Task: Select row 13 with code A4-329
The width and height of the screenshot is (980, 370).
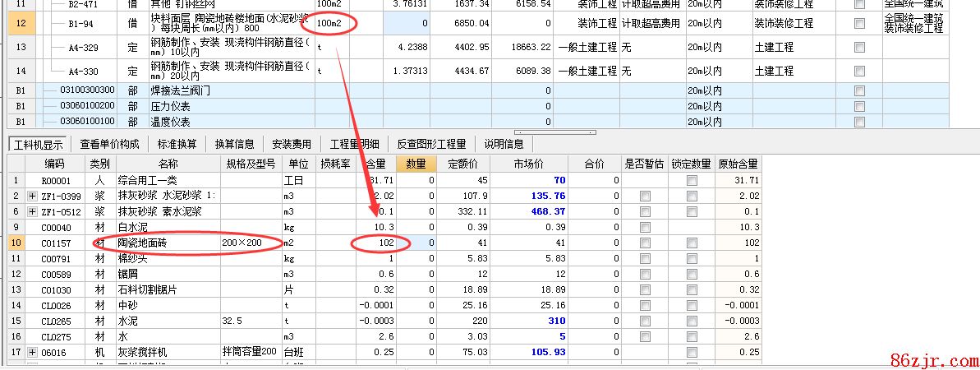Action: pyautogui.click(x=84, y=48)
